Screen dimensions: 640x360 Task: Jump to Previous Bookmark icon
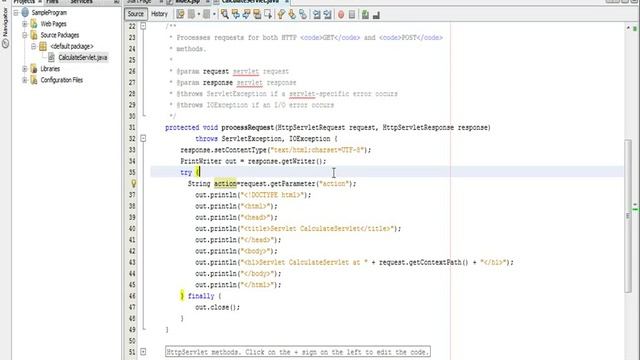[x=281, y=14]
